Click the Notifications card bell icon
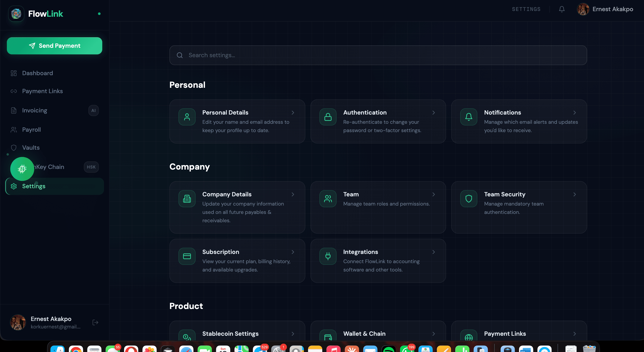644x352 pixels. [x=469, y=117]
